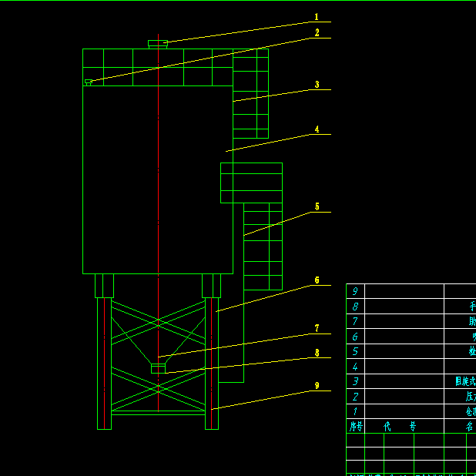Select cyan number 3 in parts table
476x476 pixels.
tap(355, 381)
